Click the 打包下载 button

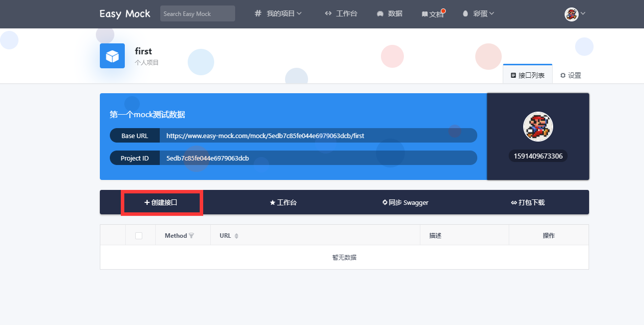(x=528, y=202)
